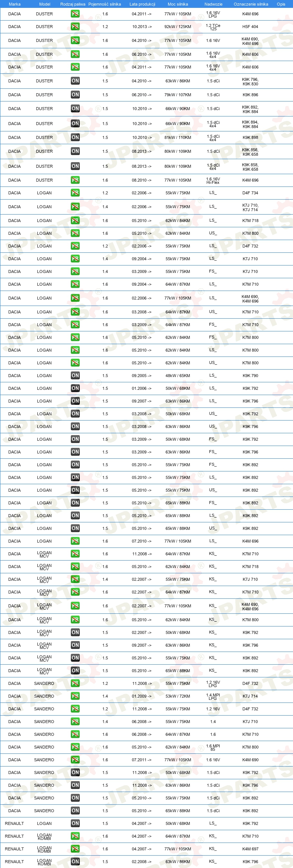This screenshot has width=293, height=868.
Task: Click the petrol icon in the Logan MCV K7M 718 row
Action: (75, 567)
